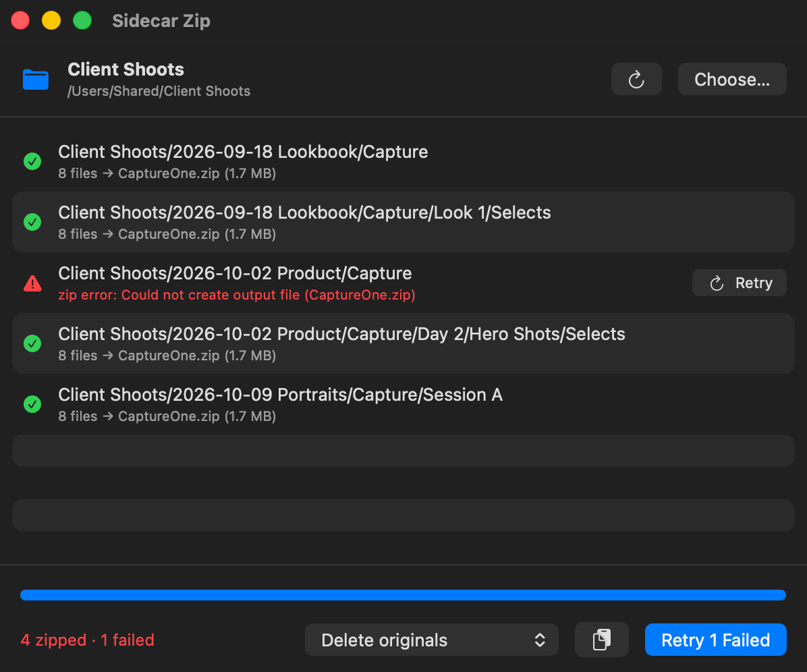The image size is (807, 672).
Task: Select the Day 2/Hero Shots/Selects row title
Action: click(x=341, y=334)
